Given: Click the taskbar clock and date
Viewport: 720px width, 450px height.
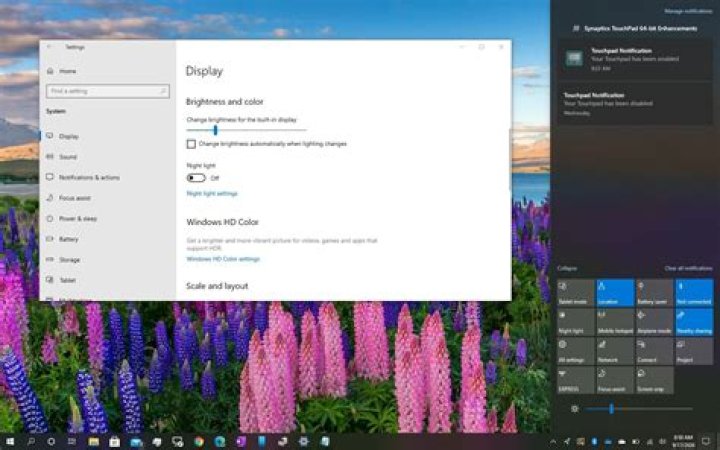Looking at the screenshot, I should (x=682, y=441).
